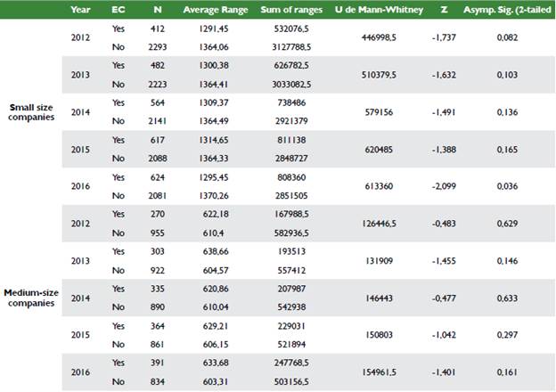Select the sum of ranges 3127788,5

[x=287, y=45]
